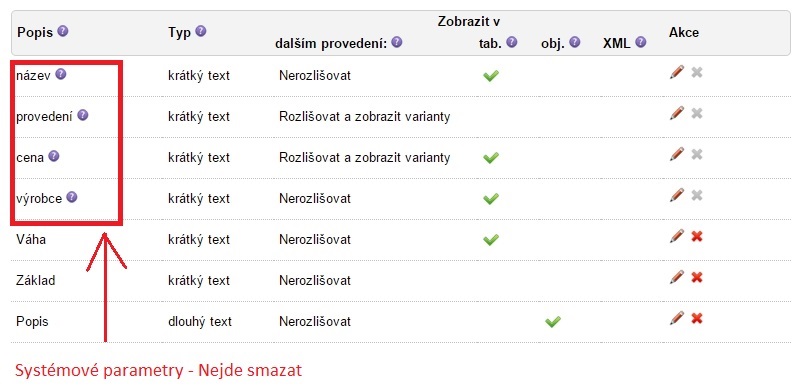Open pencil edit for Váha row

677,237
